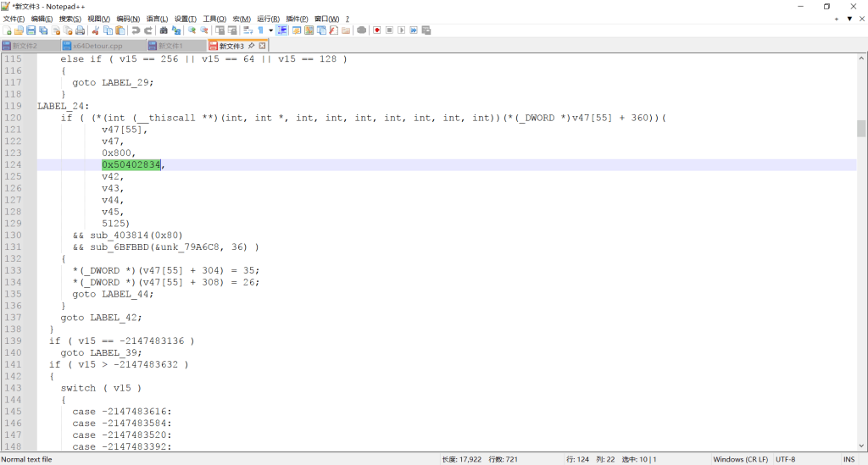The width and height of the screenshot is (868, 465).
Task: Zoom out the editor view
Action: click(x=204, y=30)
